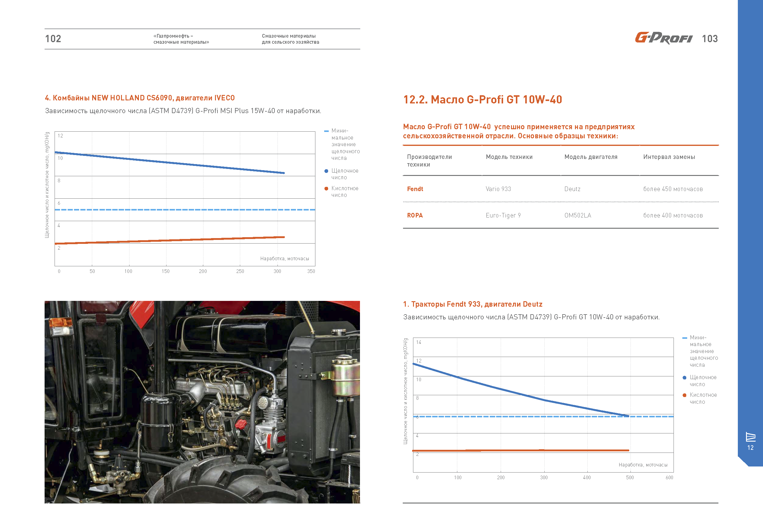Click orange "Кислотное число" legend dot, left chart
Image resolution: width=763 pixels, height=532 pixels.
pos(326,188)
